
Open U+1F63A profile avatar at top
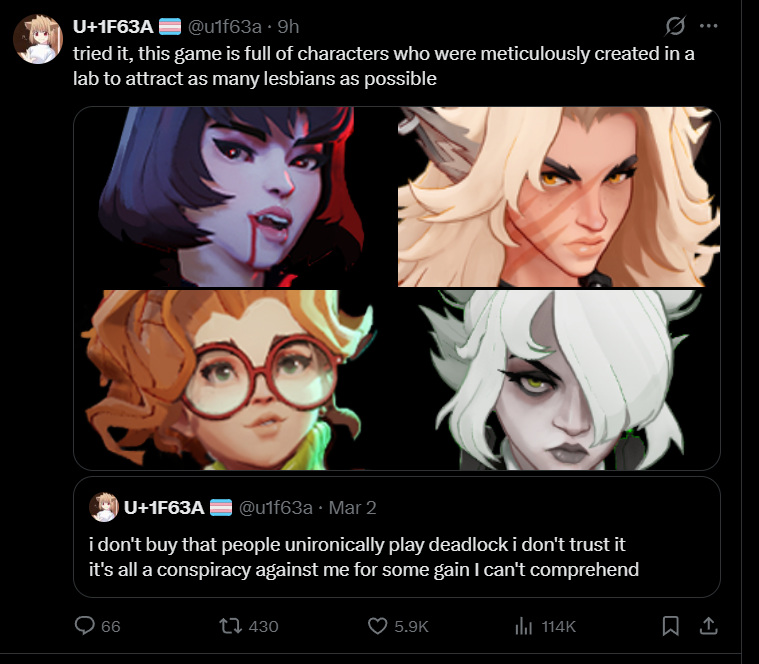38,39
